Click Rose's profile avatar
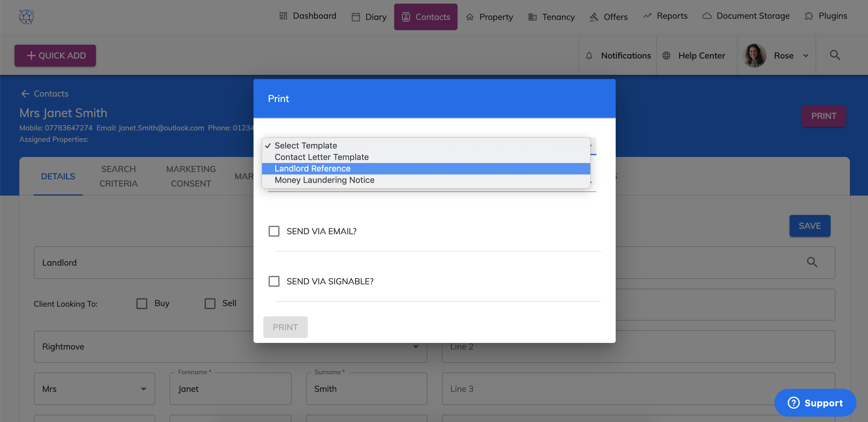This screenshot has height=422, width=868. (754, 56)
